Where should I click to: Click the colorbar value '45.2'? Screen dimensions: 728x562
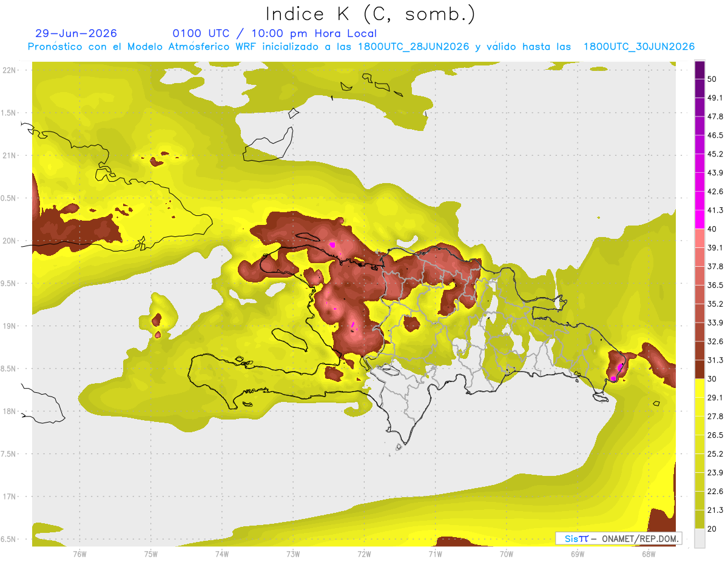(716, 154)
